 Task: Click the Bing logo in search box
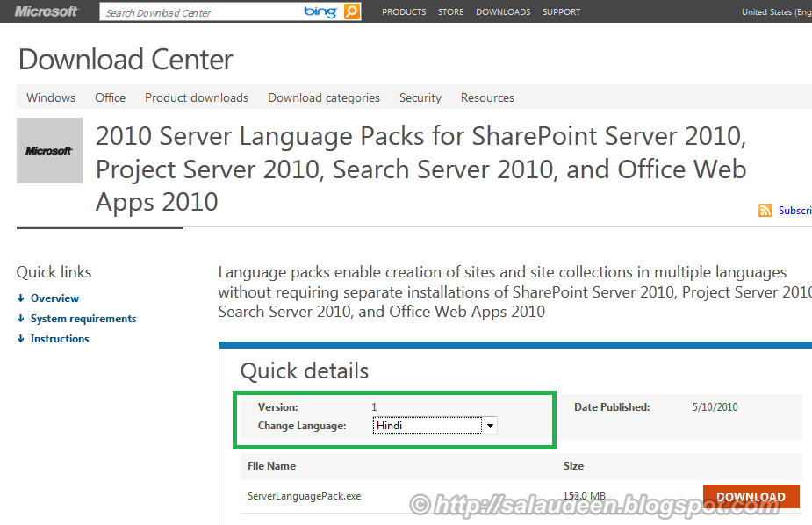pyautogui.click(x=320, y=11)
